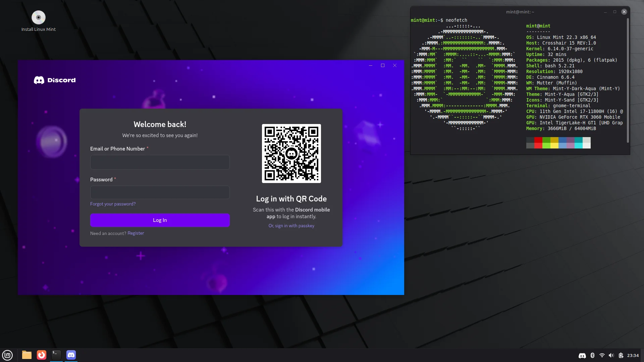Open the volume tray applet
This screenshot has height=362, width=644.
coord(611,356)
